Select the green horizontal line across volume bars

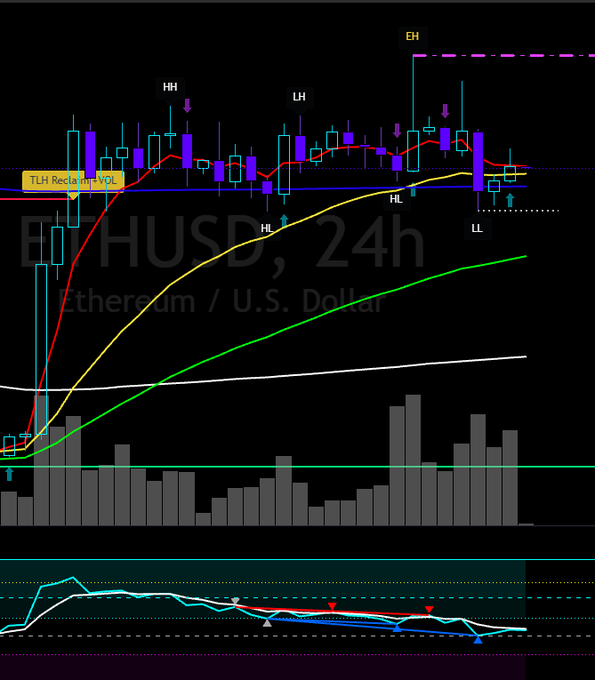(x=298, y=467)
